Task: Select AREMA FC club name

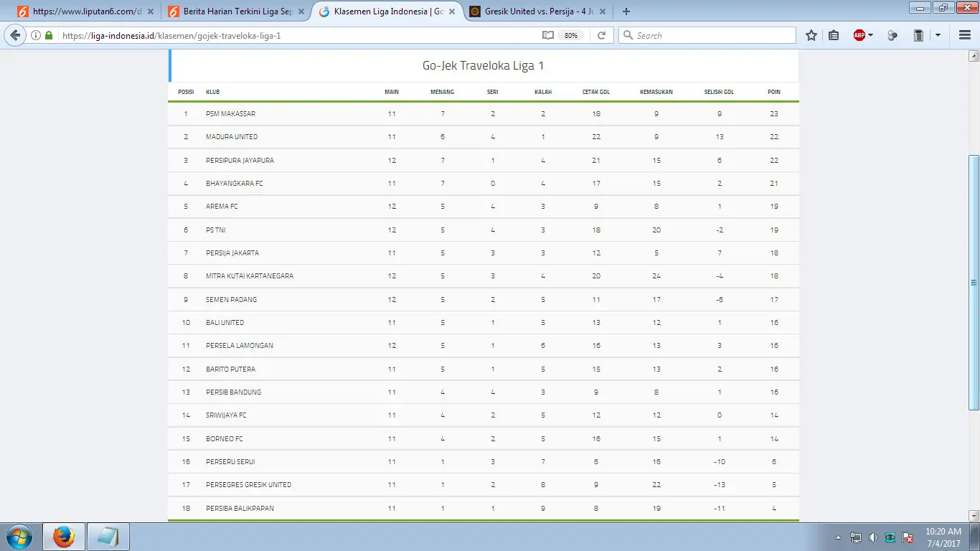Action: pyautogui.click(x=222, y=206)
